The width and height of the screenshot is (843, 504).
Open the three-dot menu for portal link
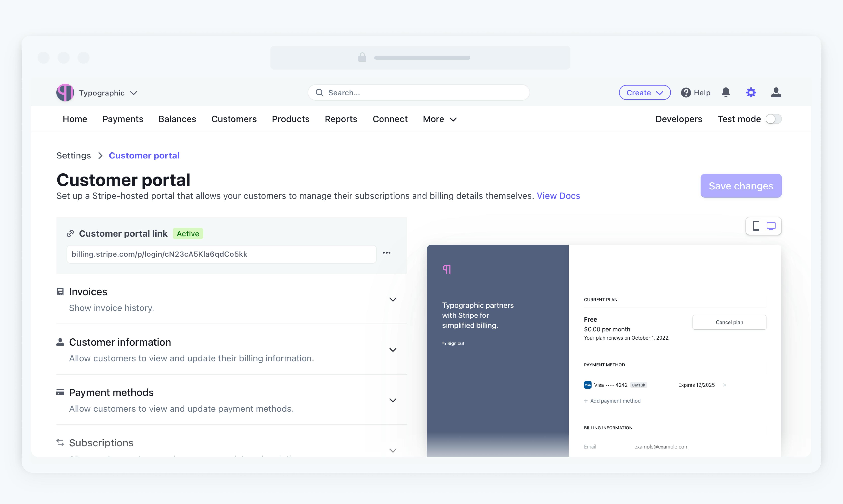pyautogui.click(x=386, y=253)
